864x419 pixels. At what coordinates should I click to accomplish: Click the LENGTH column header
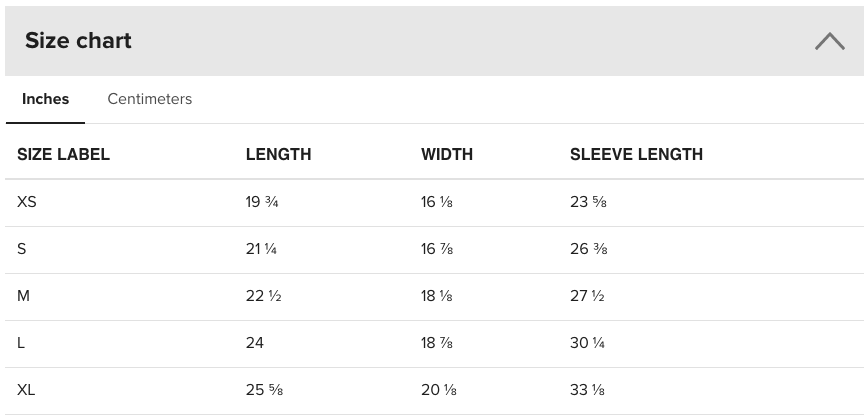278,155
